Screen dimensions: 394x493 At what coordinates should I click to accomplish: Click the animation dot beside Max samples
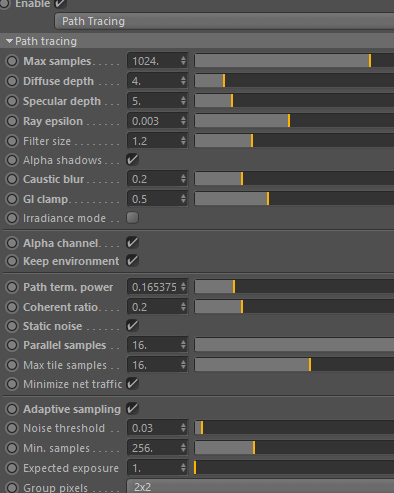(x=12, y=61)
